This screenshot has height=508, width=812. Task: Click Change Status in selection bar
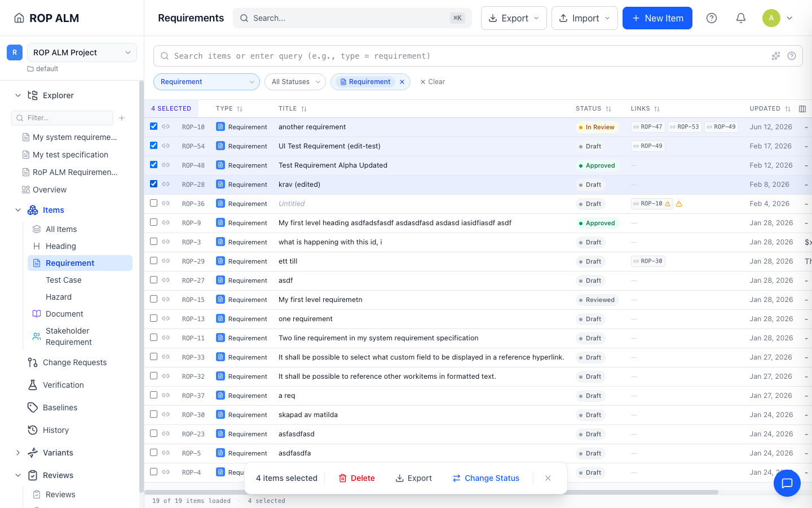coord(486,478)
